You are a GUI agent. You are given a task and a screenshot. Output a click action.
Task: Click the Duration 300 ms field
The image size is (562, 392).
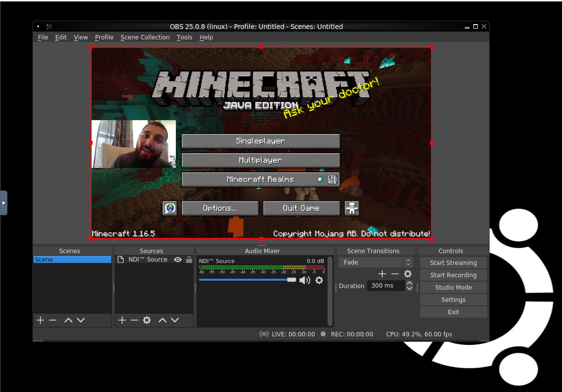click(386, 286)
